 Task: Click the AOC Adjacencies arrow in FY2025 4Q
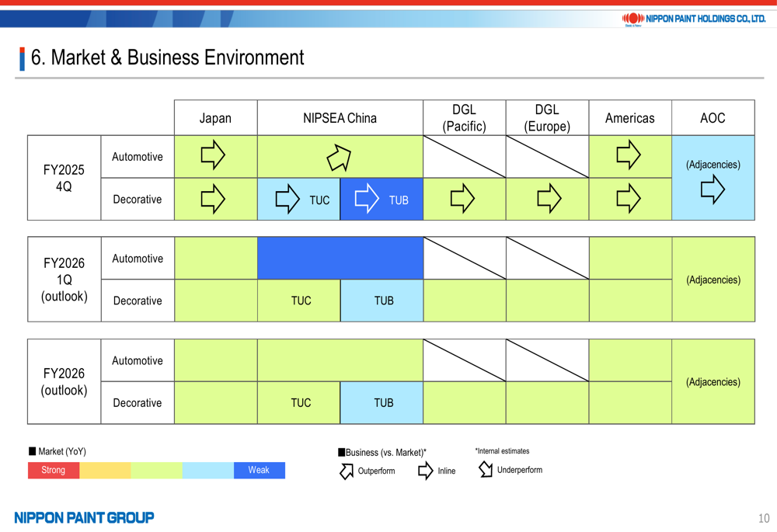click(x=713, y=189)
